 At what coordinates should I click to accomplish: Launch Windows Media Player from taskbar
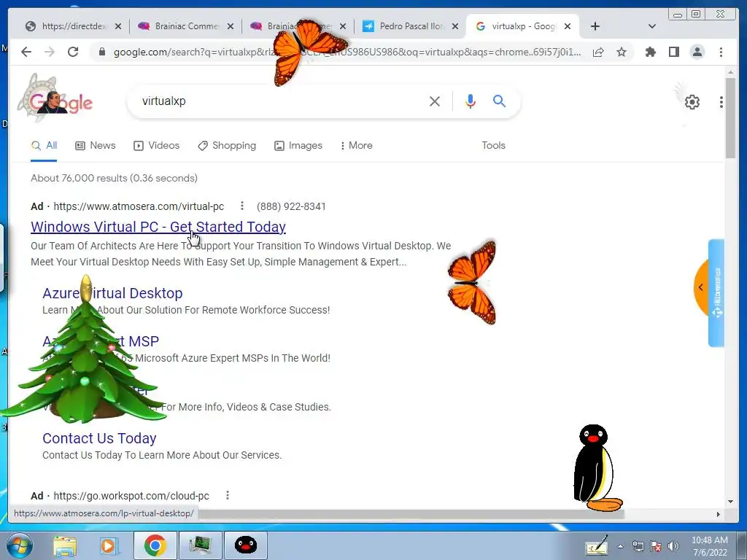109,545
